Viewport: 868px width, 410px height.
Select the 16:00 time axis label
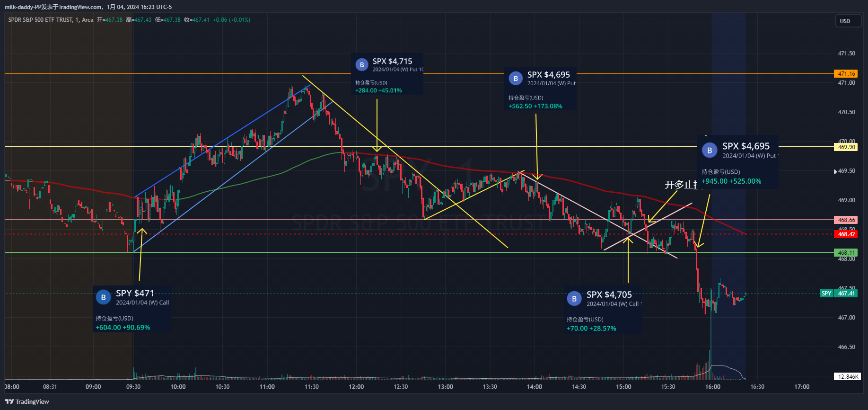(x=712, y=387)
